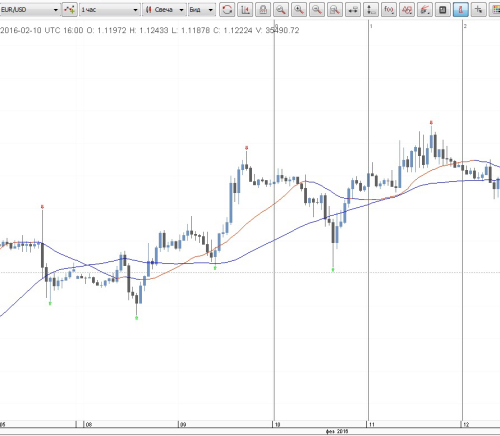Click the zoom out minus magnifier icon

click(x=317, y=10)
